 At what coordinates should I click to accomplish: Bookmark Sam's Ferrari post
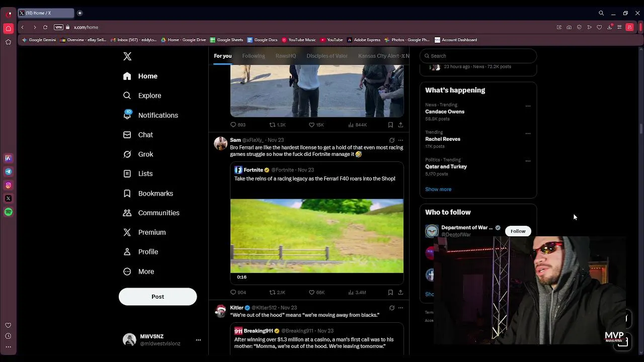point(390,292)
